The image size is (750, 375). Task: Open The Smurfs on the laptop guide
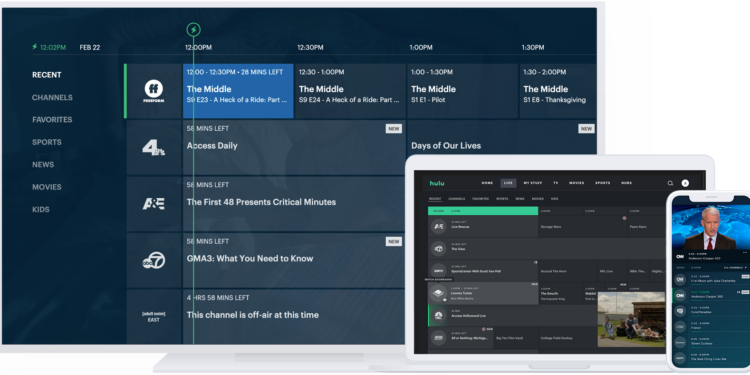coord(561,293)
